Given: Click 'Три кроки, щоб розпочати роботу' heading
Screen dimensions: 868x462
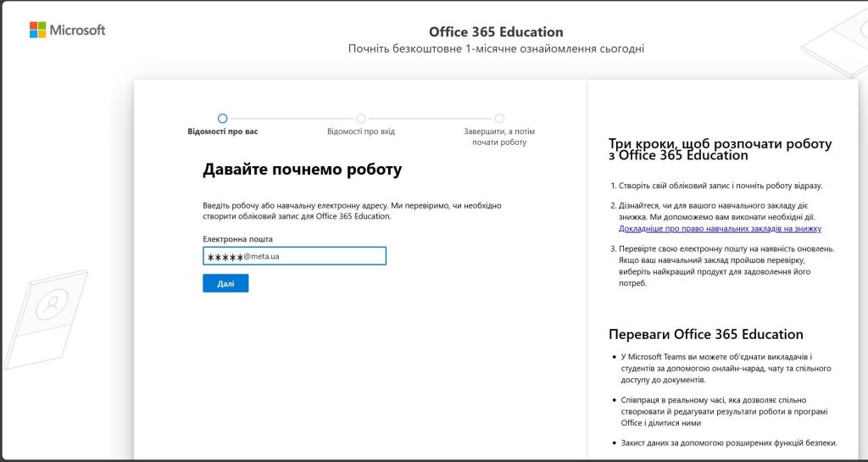Looking at the screenshot, I should 720,149.
